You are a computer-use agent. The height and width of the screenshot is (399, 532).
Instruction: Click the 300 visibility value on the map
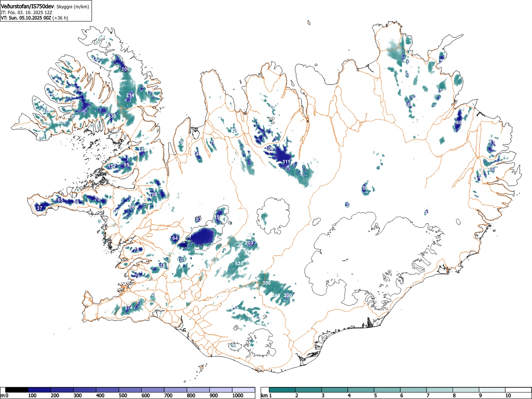coord(288,296)
